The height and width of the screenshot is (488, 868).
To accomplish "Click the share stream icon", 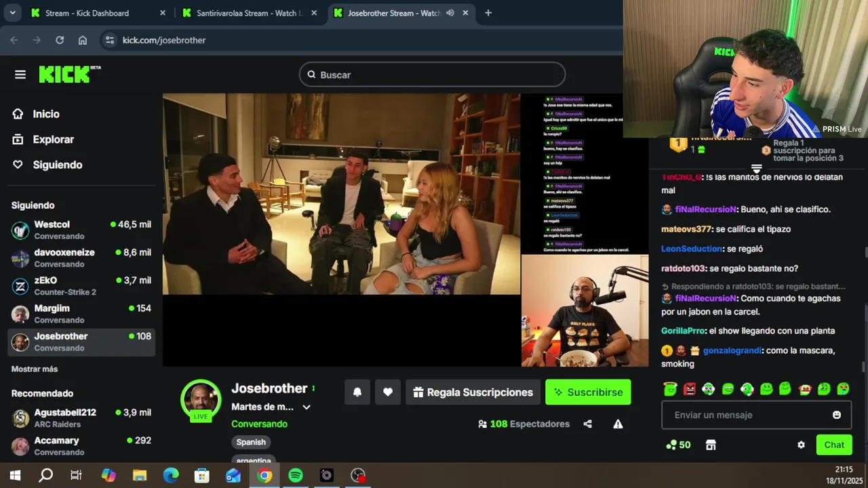I will point(588,424).
